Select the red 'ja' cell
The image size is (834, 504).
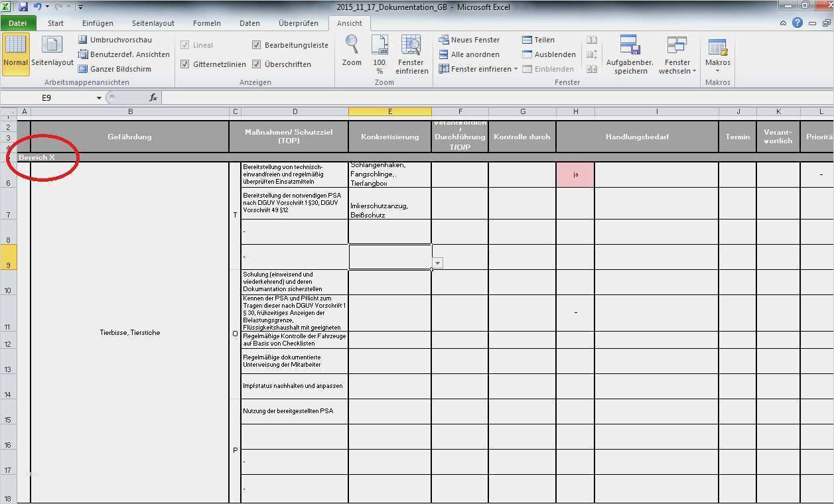[575, 174]
